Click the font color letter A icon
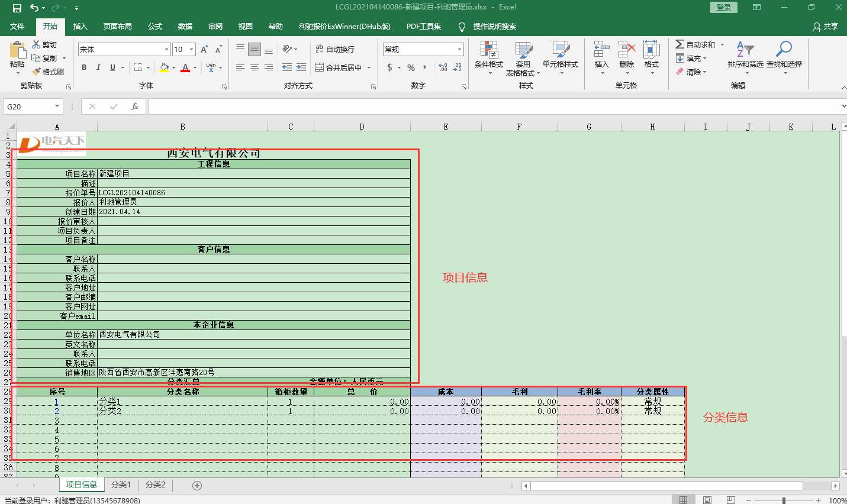 click(x=185, y=67)
